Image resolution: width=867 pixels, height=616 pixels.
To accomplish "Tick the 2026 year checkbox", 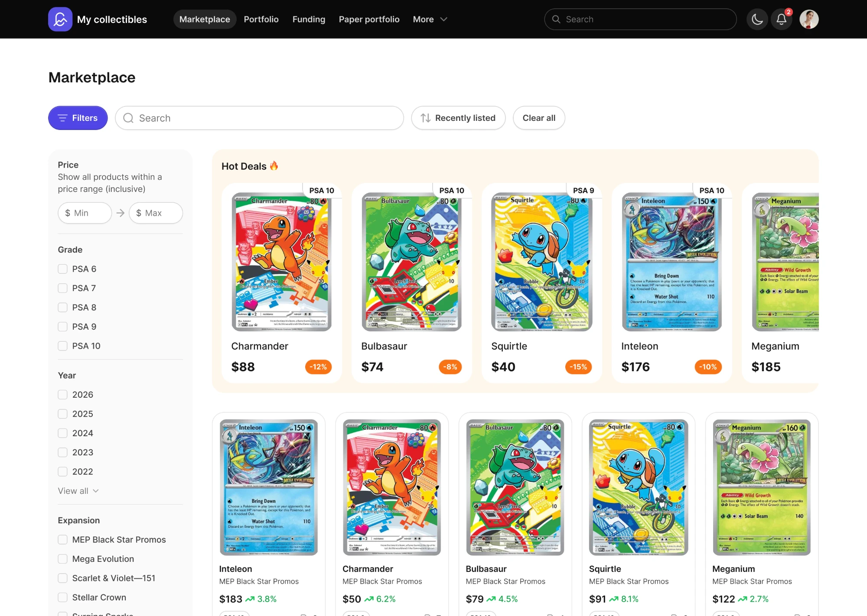I will [63, 395].
